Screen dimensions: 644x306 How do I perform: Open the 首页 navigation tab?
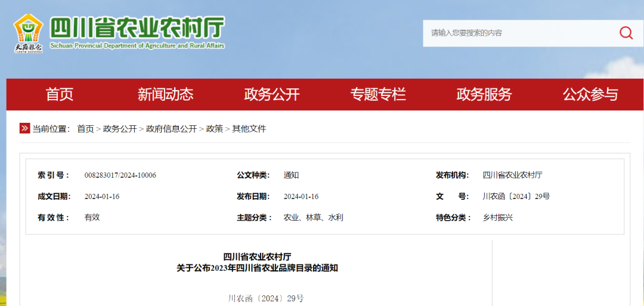(x=60, y=94)
